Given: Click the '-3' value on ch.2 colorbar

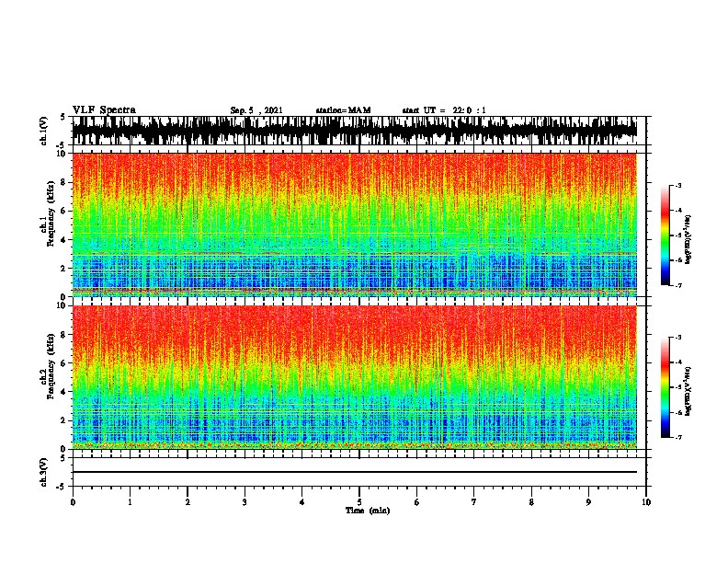Looking at the screenshot, I should click(678, 338).
